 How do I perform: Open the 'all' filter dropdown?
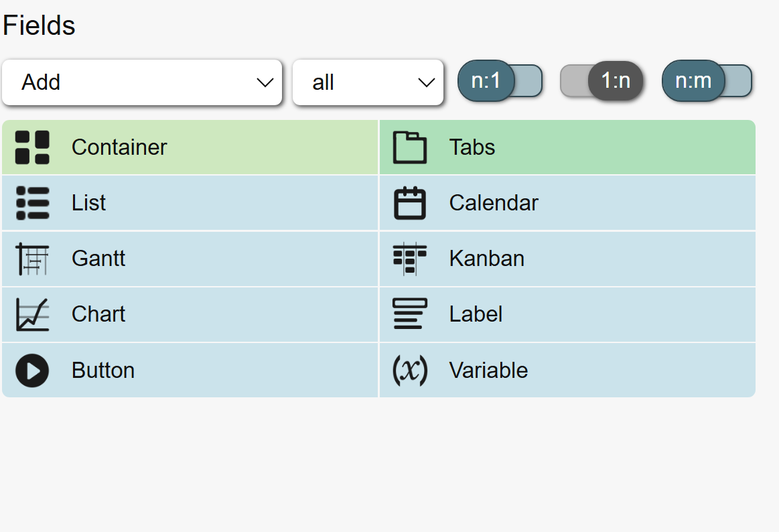[368, 82]
